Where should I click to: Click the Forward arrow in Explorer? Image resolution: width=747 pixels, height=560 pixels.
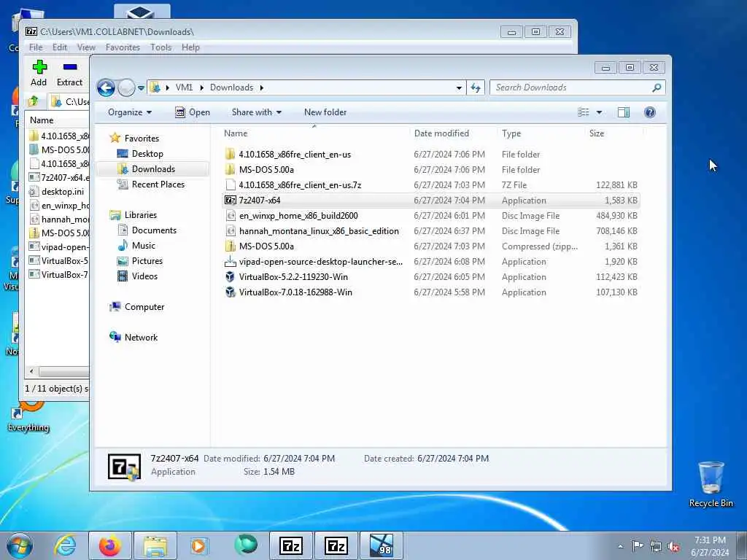pos(126,87)
